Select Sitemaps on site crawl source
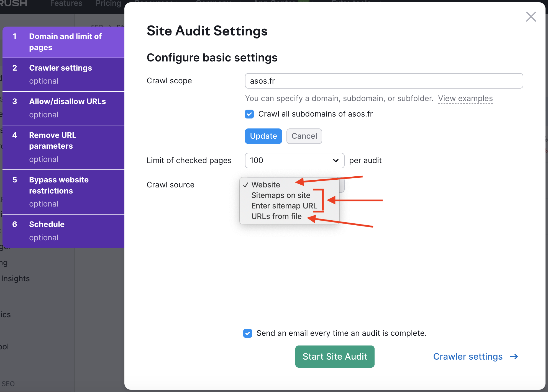548x392 pixels. [280, 195]
